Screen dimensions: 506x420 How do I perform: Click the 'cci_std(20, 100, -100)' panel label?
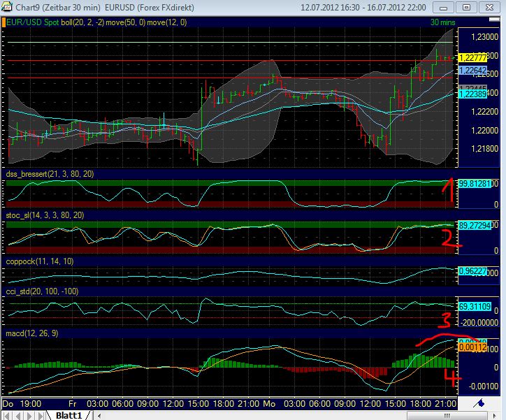click(x=42, y=291)
